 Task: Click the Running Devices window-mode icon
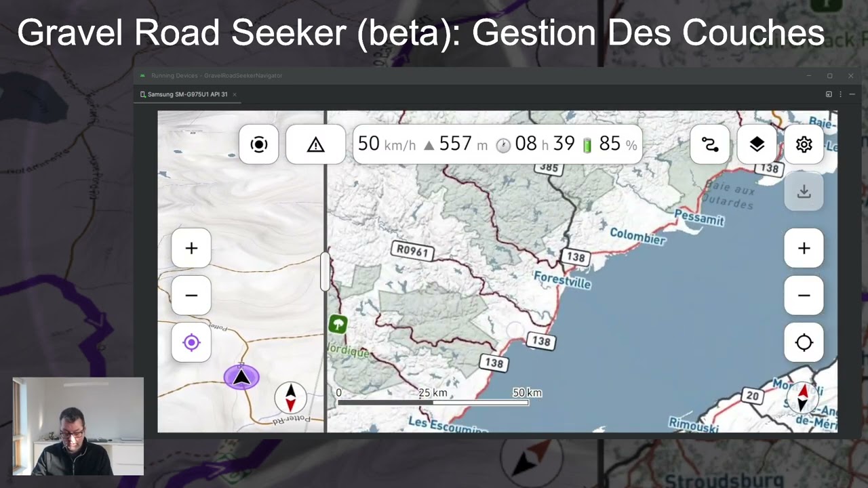tap(829, 94)
